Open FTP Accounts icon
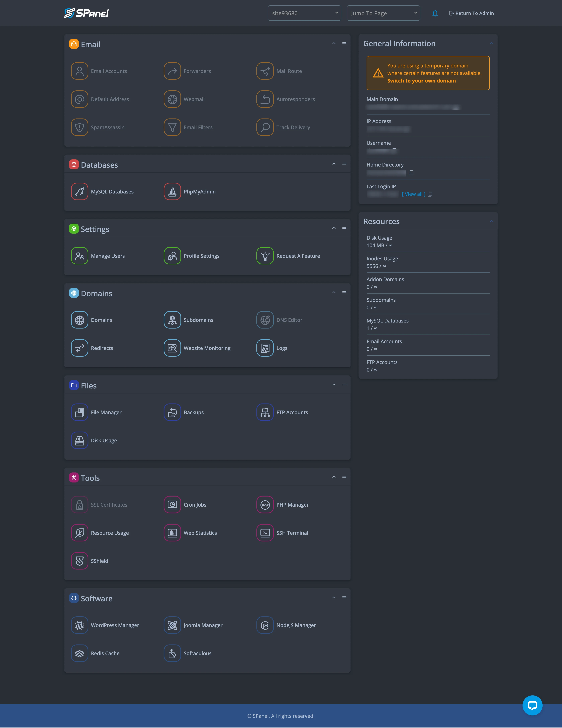The image size is (562, 728). click(265, 412)
